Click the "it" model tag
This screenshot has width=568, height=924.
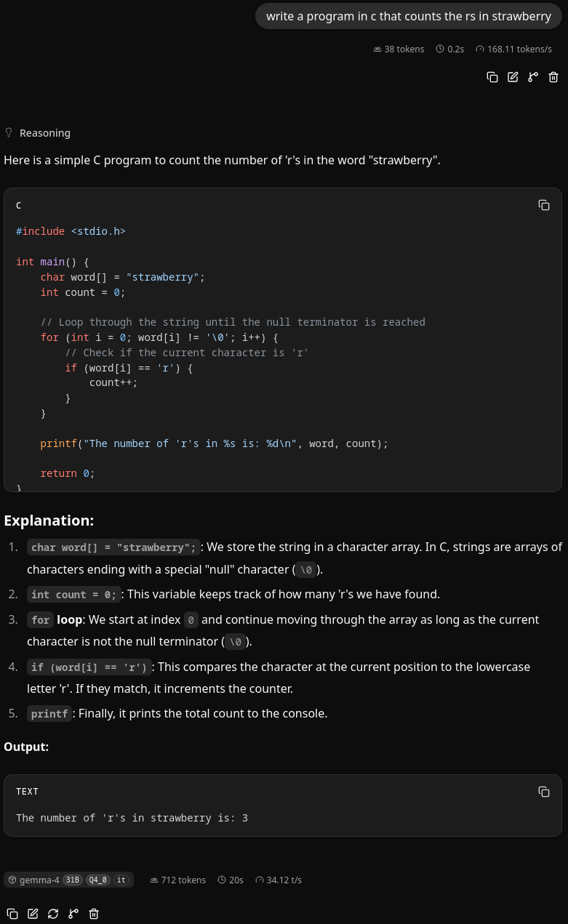click(121, 880)
